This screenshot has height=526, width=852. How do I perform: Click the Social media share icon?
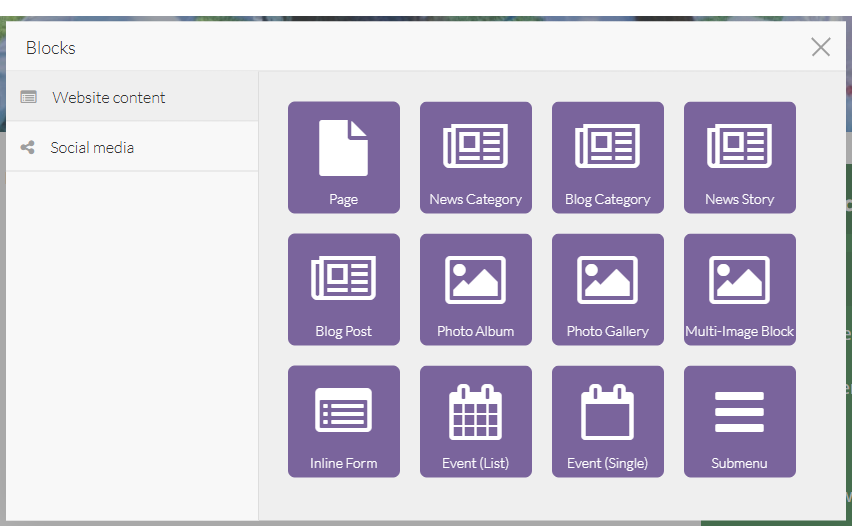pyautogui.click(x=28, y=148)
